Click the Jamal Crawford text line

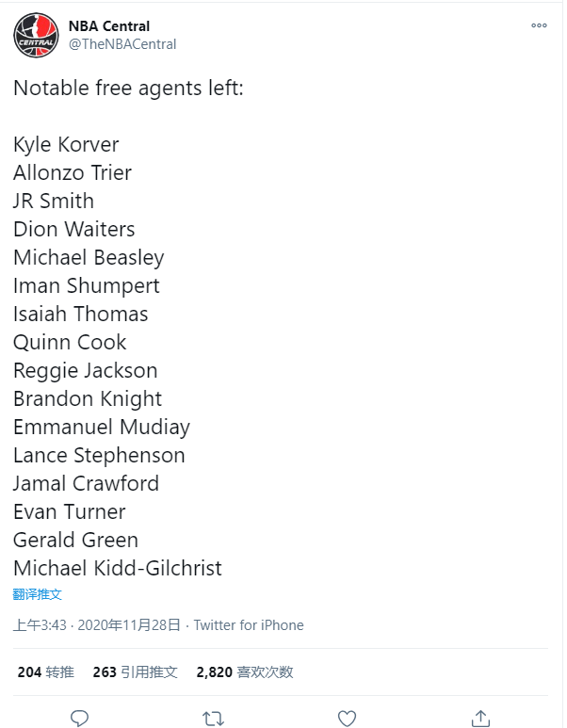click(x=86, y=483)
